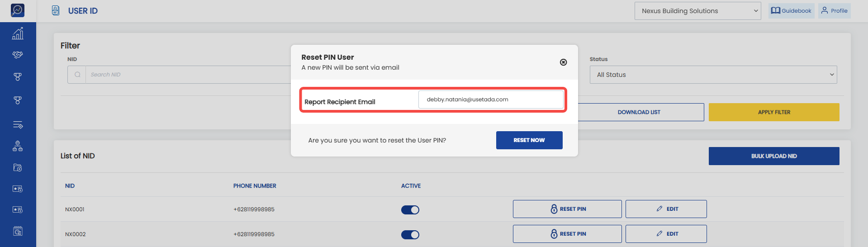The image size is (868, 247).
Task: Click the handshake icon in sidebar
Action: (x=18, y=55)
